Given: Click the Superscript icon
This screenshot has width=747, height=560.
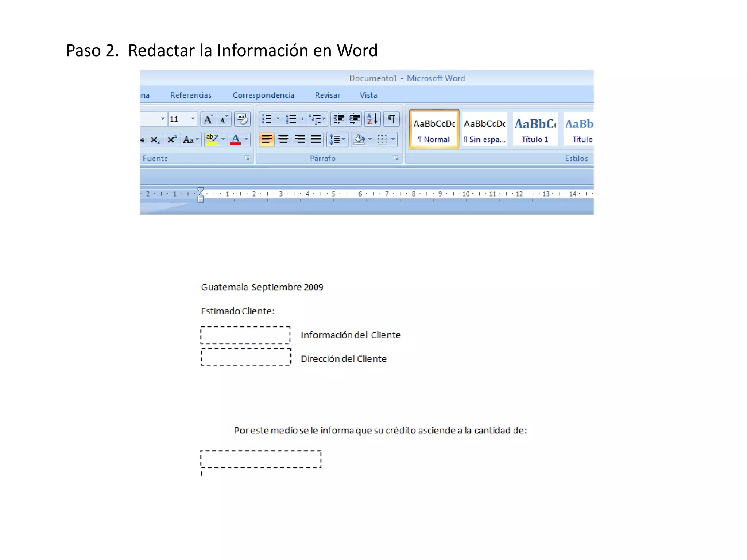Looking at the screenshot, I should pyautogui.click(x=171, y=140).
